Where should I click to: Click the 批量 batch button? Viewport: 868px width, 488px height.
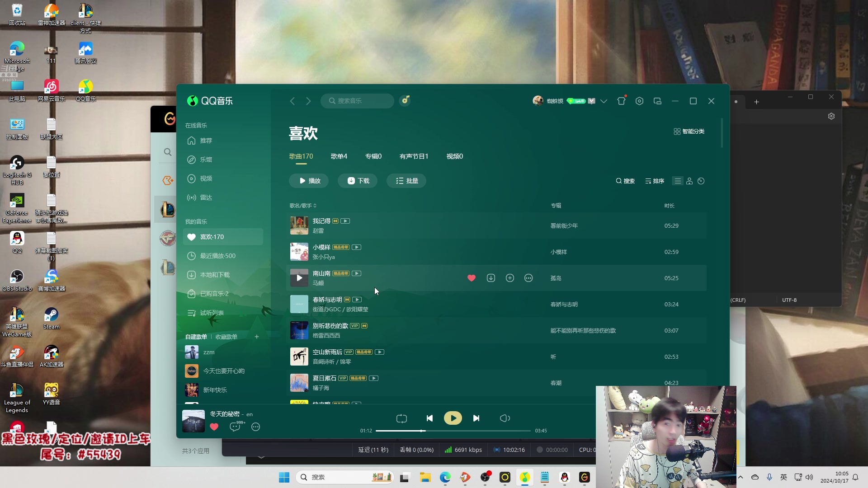(x=406, y=181)
